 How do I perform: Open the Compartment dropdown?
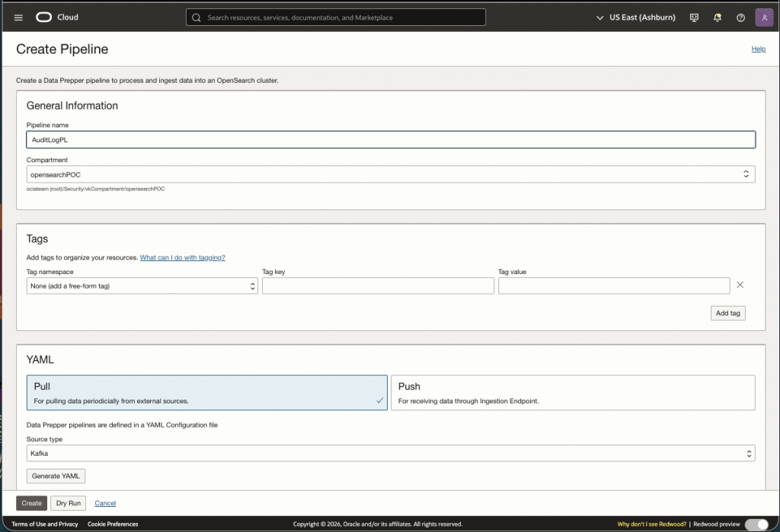[x=391, y=174]
